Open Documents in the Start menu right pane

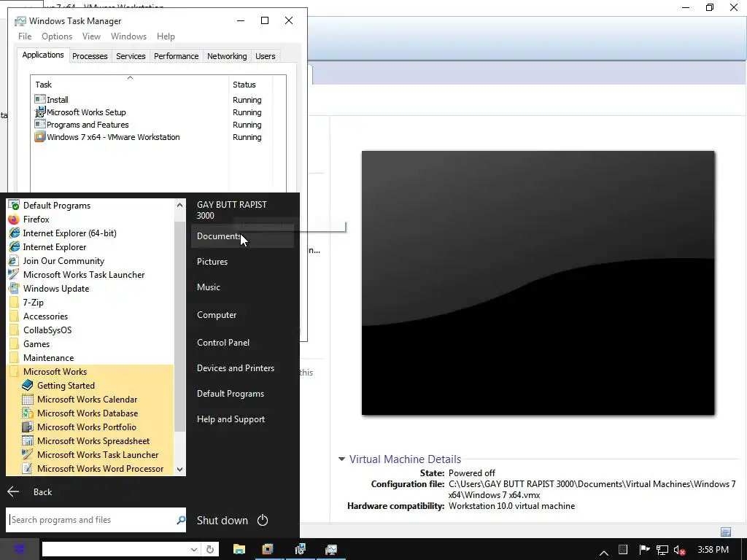[242, 236]
